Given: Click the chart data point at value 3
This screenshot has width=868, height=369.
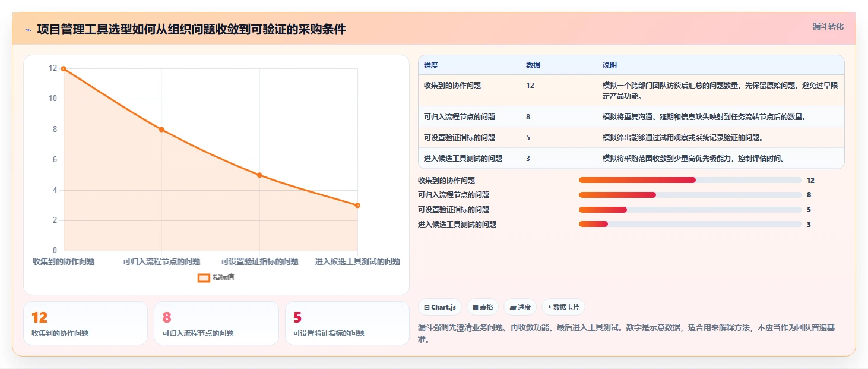Looking at the screenshot, I should [x=357, y=206].
